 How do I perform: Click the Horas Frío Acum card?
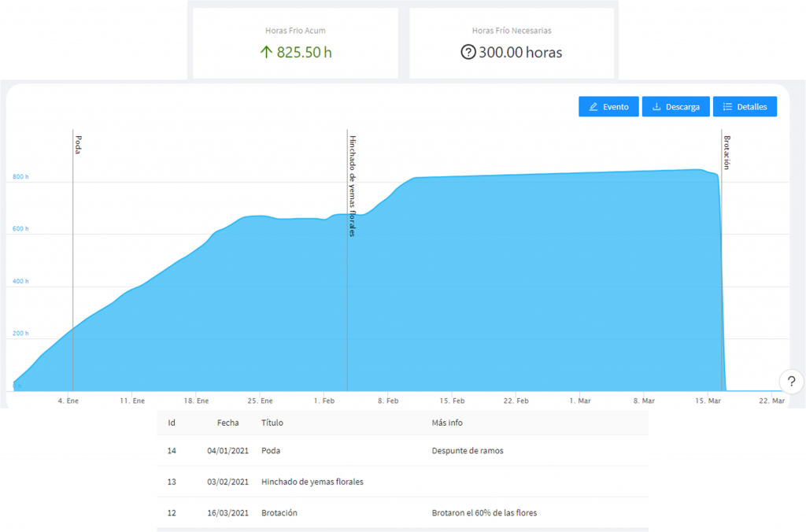(296, 43)
